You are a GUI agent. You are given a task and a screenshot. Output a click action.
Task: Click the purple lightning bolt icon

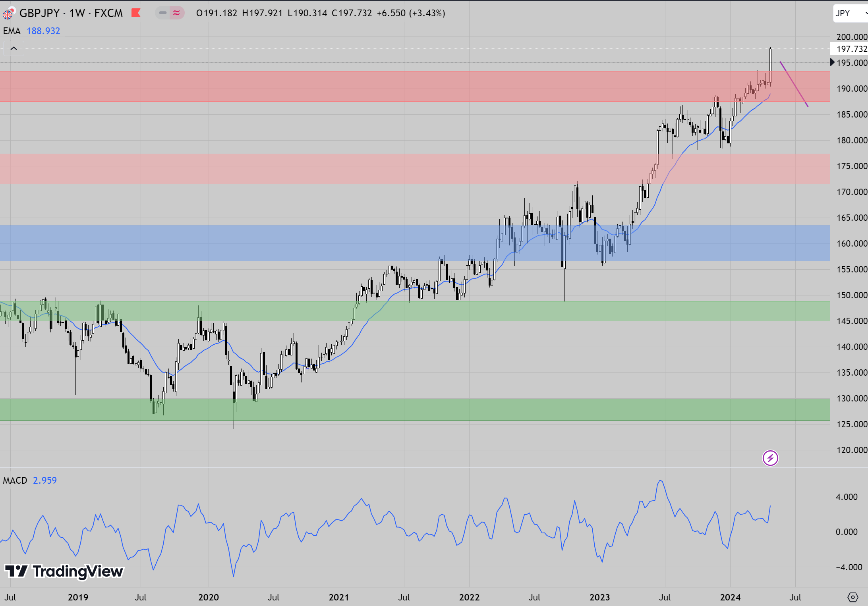[770, 458]
